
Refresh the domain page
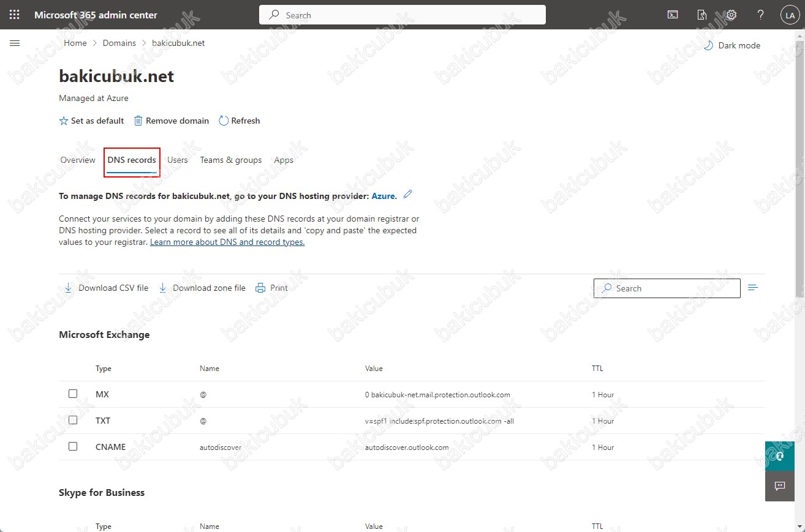click(240, 121)
